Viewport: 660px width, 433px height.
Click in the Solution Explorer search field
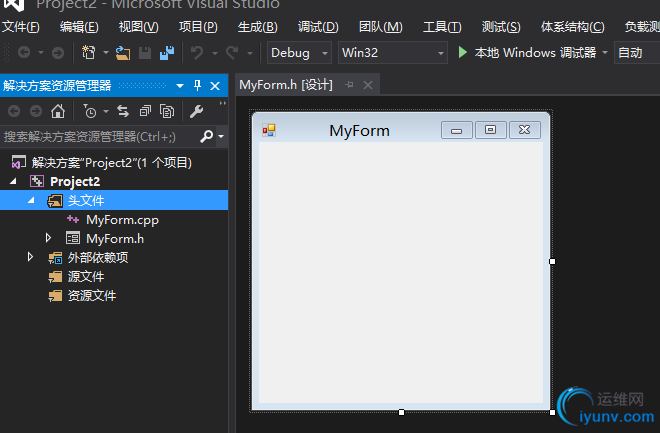[x=99, y=136]
